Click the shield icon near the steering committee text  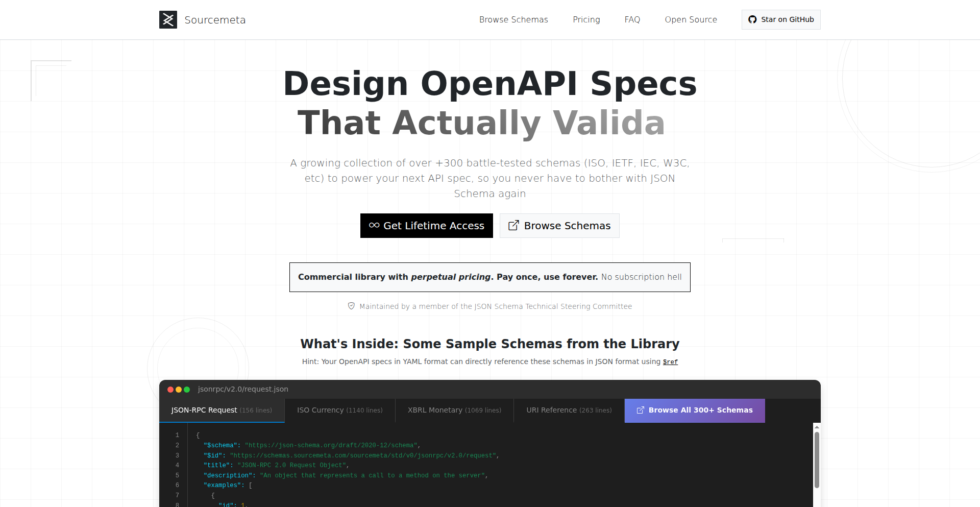point(351,306)
